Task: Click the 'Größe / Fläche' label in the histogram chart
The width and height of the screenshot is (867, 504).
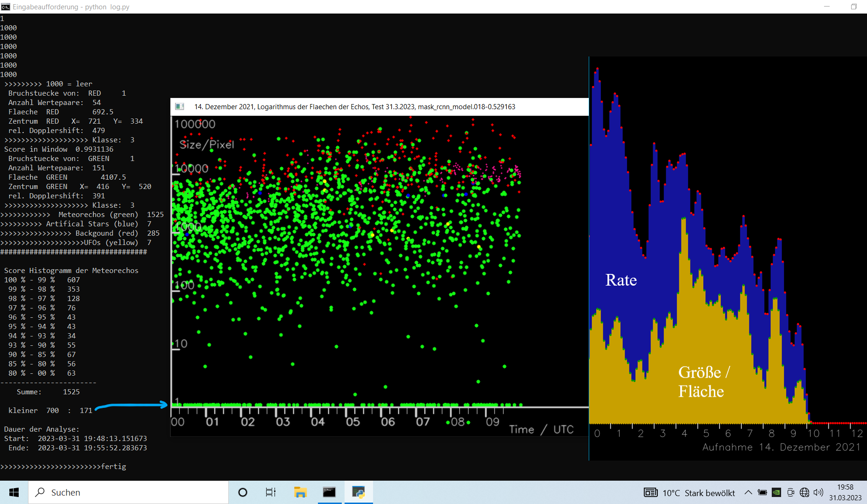Action: 704,382
